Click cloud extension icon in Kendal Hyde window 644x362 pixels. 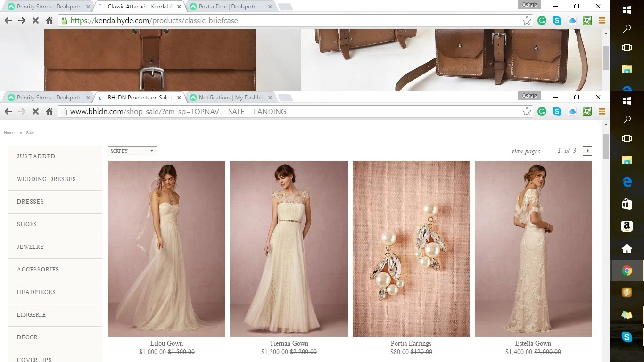(572, 20)
